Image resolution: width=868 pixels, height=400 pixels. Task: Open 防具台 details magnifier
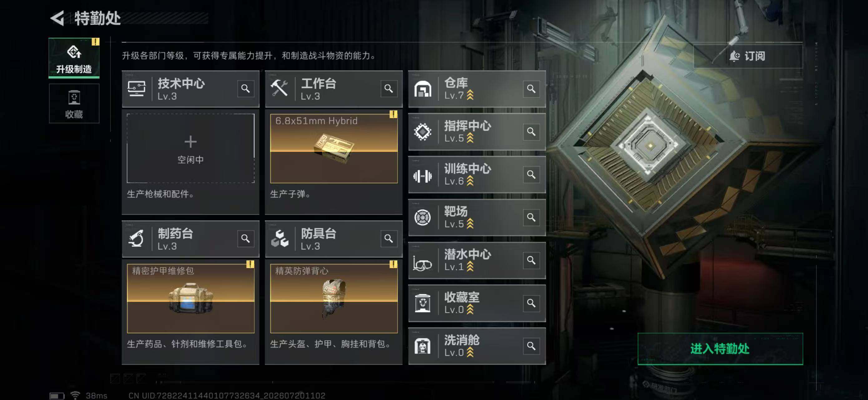[389, 238]
